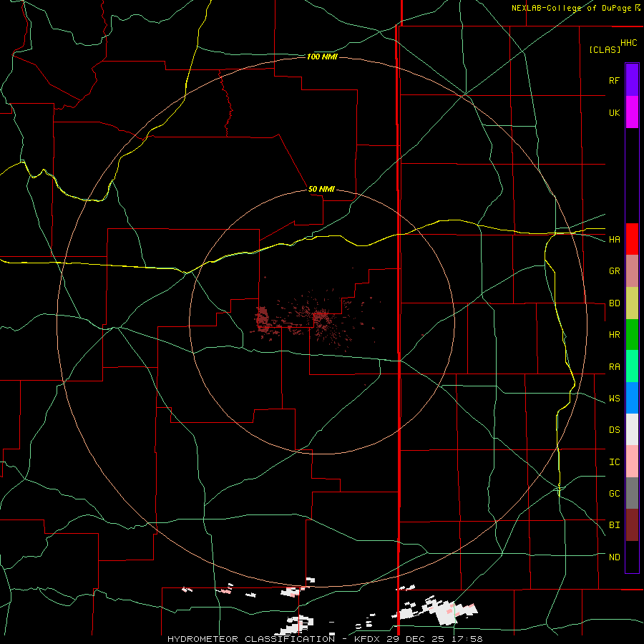Click the BI legend label
Screen dimensions: 644x644
click(x=615, y=525)
